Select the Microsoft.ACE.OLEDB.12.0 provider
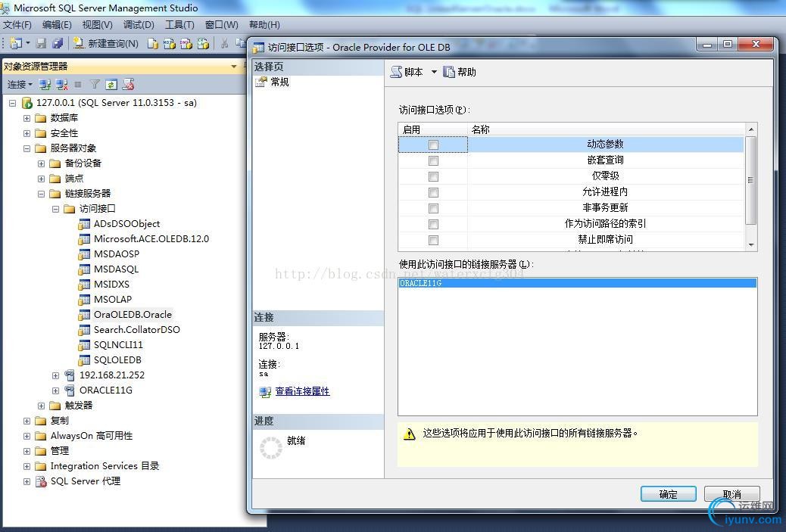 click(x=151, y=239)
